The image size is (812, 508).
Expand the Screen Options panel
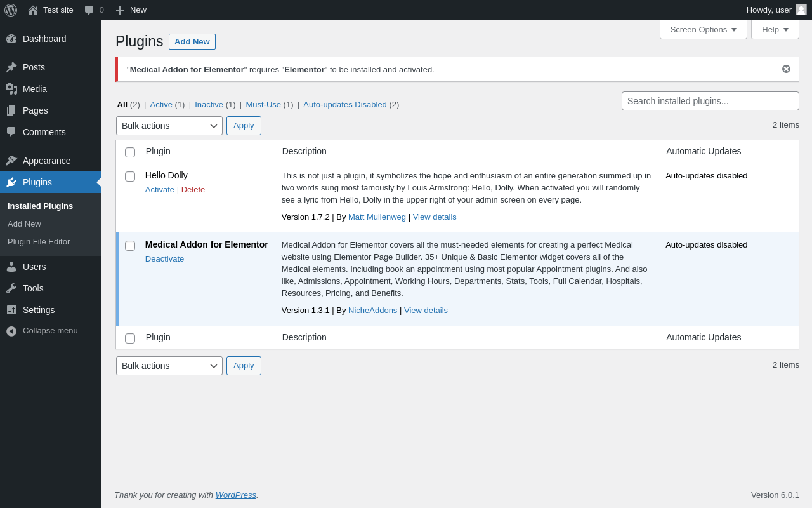pos(704,29)
